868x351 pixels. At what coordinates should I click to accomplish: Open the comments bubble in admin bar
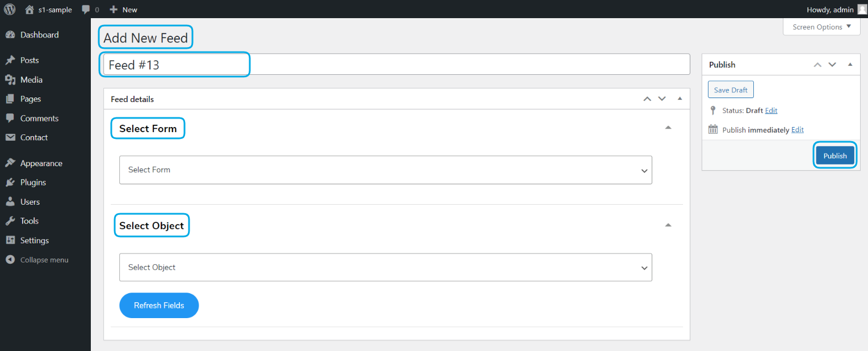[x=86, y=10]
